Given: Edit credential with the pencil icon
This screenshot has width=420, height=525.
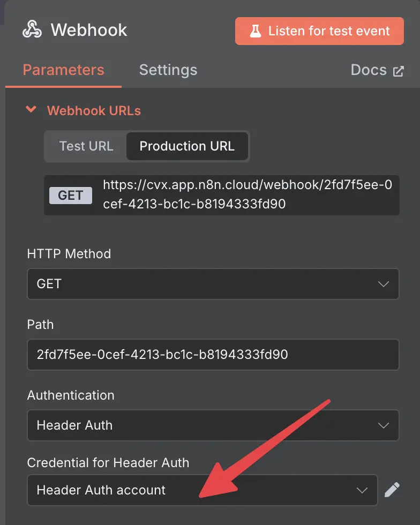Looking at the screenshot, I should click(392, 490).
